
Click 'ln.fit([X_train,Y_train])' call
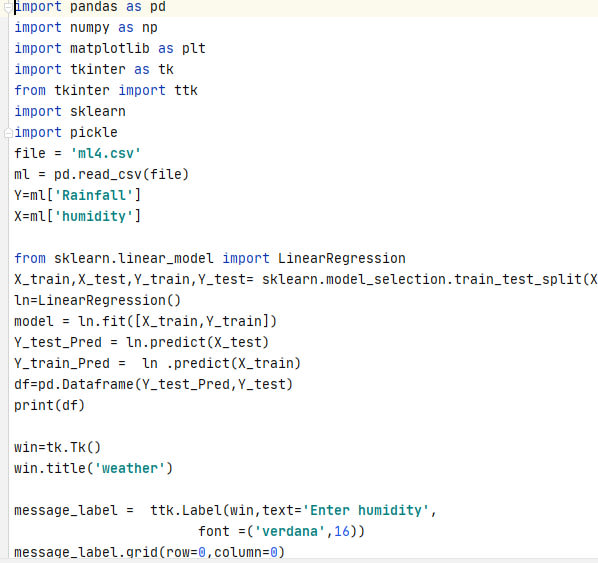click(177, 322)
